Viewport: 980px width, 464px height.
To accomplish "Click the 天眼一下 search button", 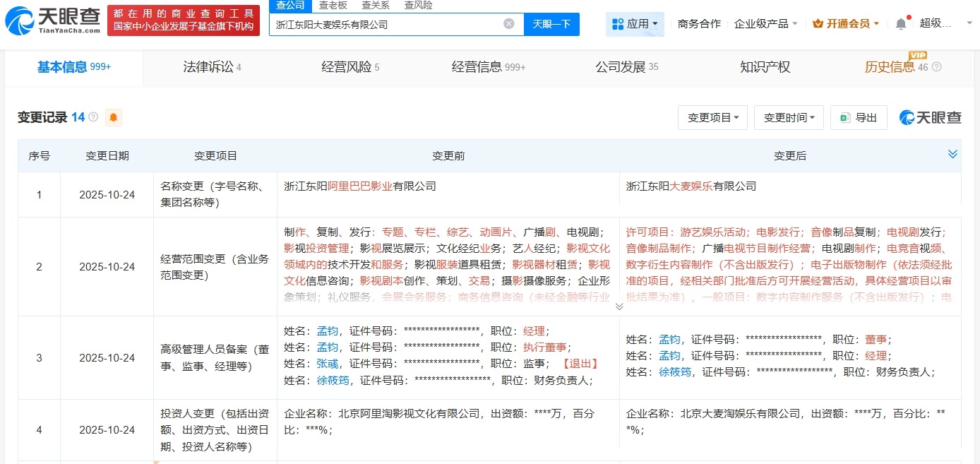I will coord(551,23).
